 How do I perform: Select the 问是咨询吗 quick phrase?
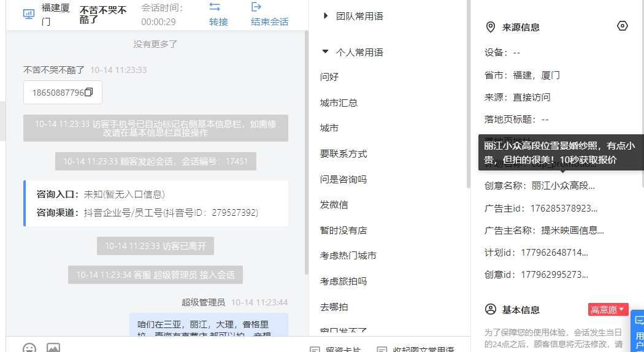(343, 179)
